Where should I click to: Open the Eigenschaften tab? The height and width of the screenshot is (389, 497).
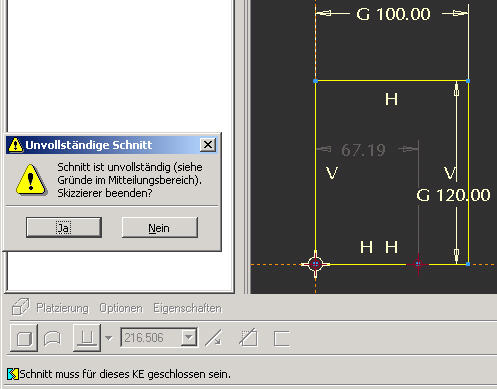[187, 308]
